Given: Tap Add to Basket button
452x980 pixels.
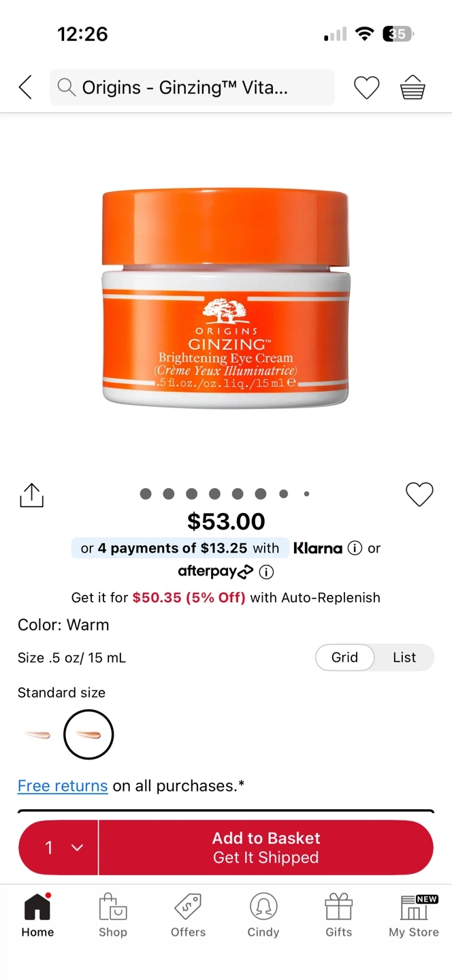Looking at the screenshot, I should click(x=266, y=847).
